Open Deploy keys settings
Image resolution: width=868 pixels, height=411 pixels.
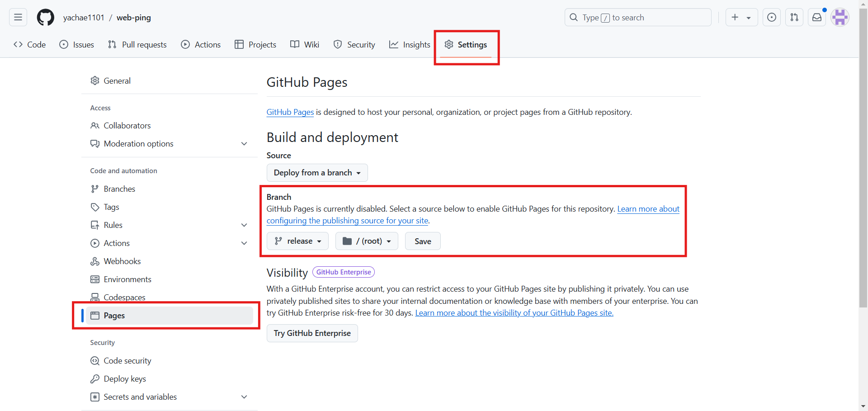pyautogui.click(x=170, y=379)
